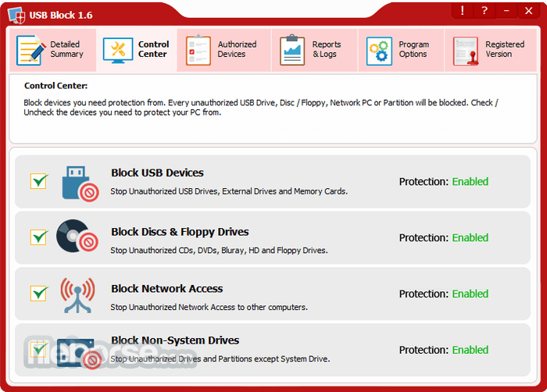Image resolution: width=547 pixels, height=392 pixels.
Task: Click the Block Discs & Floppy Drives heading
Action: click(180, 232)
